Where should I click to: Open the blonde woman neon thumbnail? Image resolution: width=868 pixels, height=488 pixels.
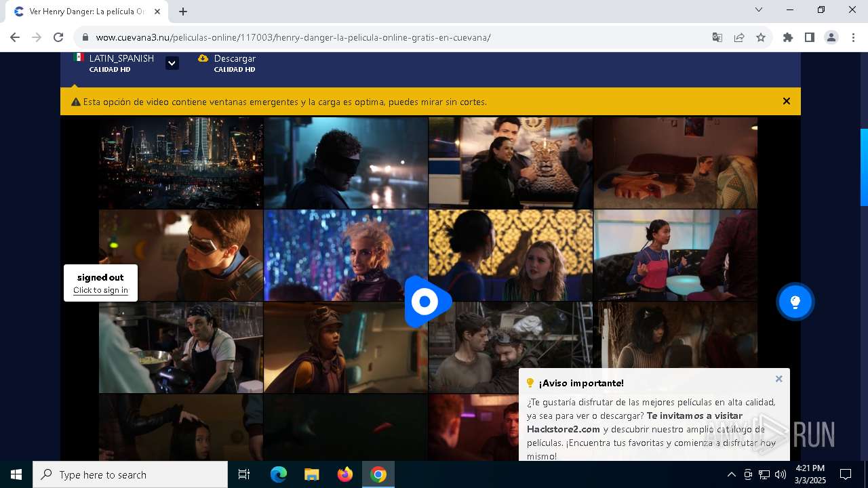(346, 255)
